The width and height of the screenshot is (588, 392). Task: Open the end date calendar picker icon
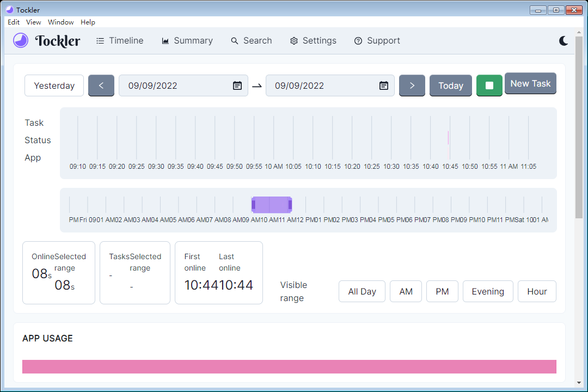coord(384,85)
